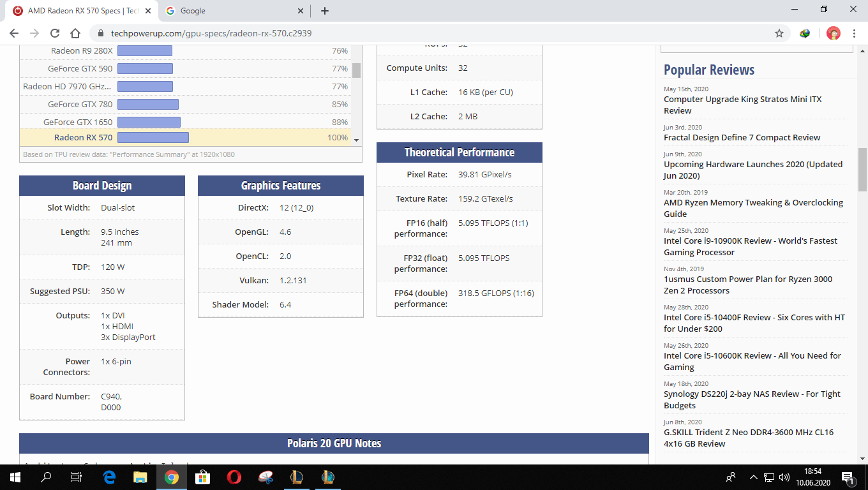Open a new browser tab
Viewport: 868px width, 490px height.
[x=325, y=11]
